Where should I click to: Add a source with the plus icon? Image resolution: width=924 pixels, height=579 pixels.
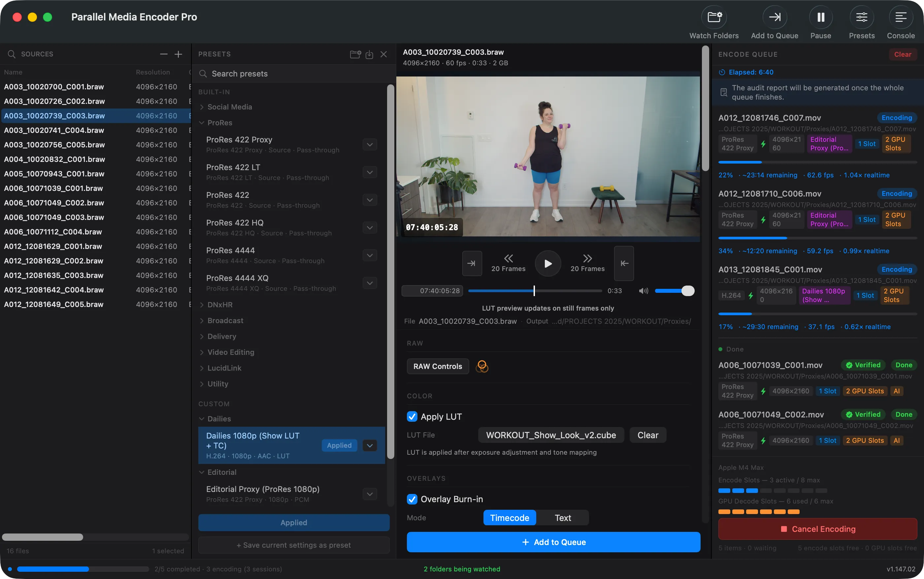tap(178, 54)
